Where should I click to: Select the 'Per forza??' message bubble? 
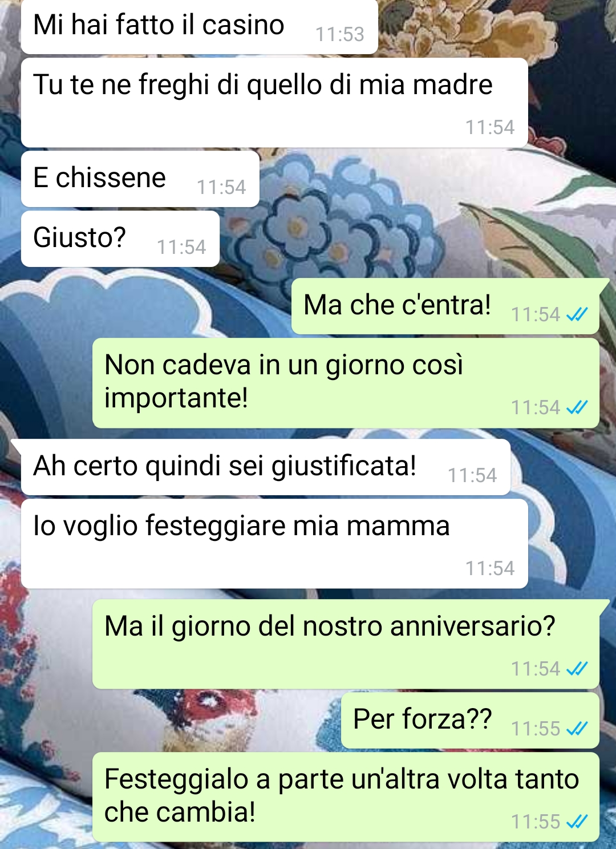[470, 720]
